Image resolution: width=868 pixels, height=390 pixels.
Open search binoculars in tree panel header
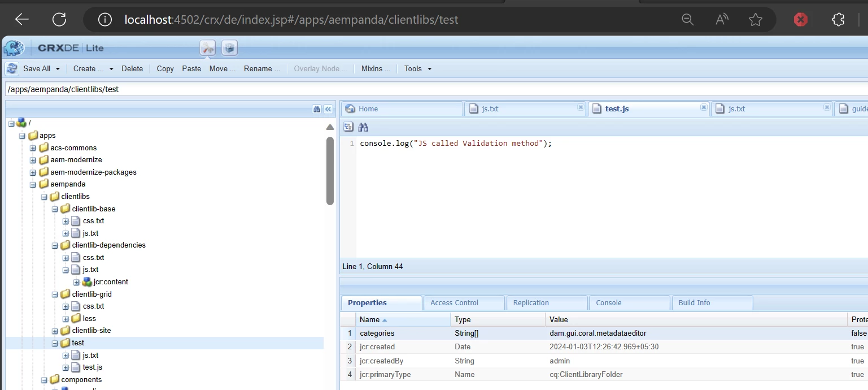click(317, 109)
